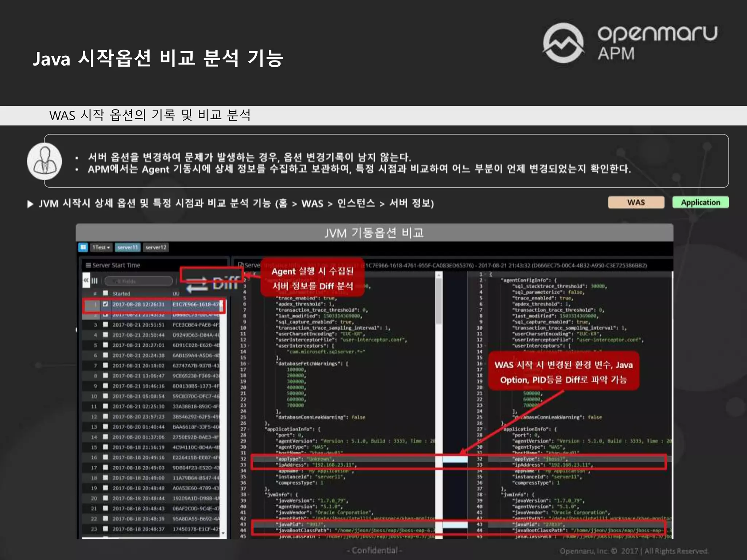Check the row for 2017-08-21 20:27:01

pos(105,345)
